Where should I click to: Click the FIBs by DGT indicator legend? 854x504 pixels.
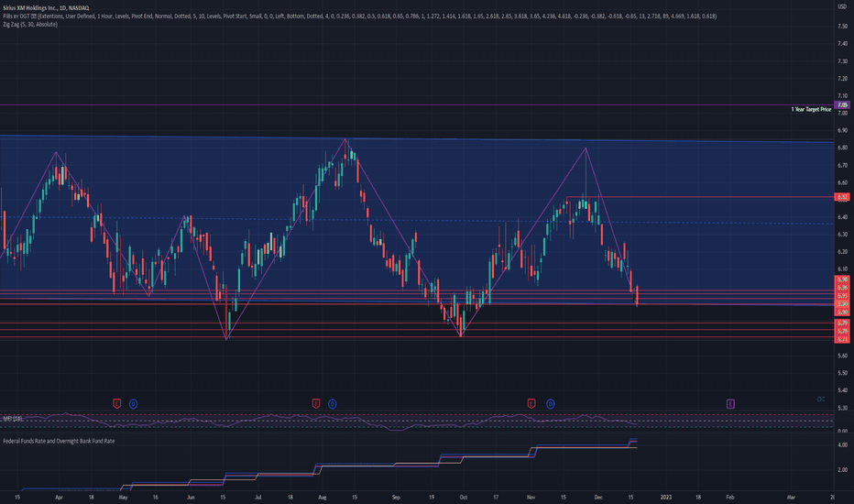click(x=359, y=16)
